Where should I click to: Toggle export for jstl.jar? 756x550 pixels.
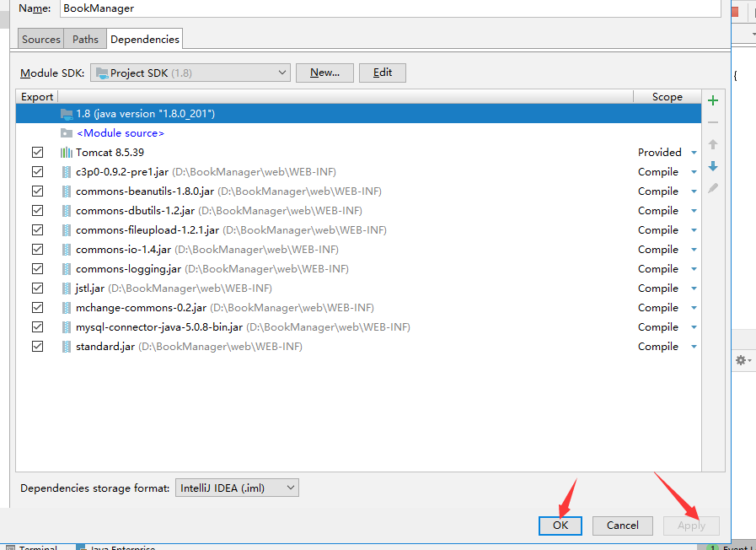pyautogui.click(x=37, y=288)
